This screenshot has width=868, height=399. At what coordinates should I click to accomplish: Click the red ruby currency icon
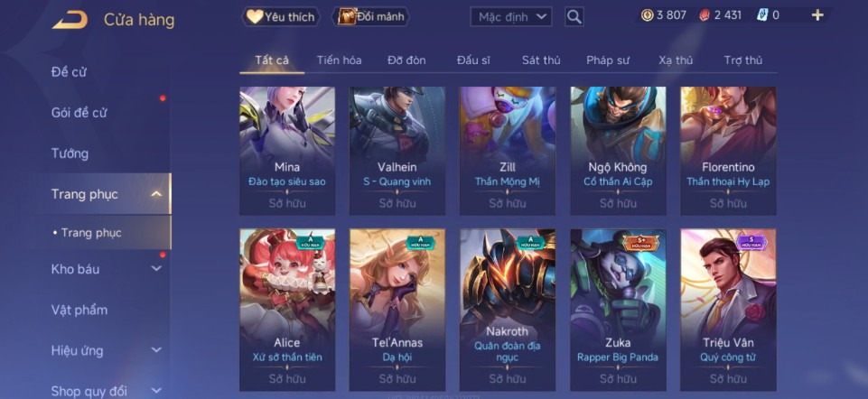[x=705, y=15]
